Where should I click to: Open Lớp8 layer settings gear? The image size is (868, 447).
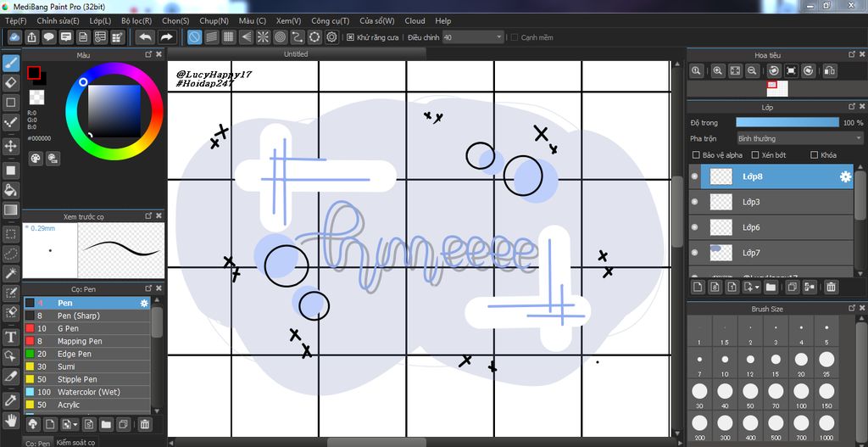coord(845,176)
